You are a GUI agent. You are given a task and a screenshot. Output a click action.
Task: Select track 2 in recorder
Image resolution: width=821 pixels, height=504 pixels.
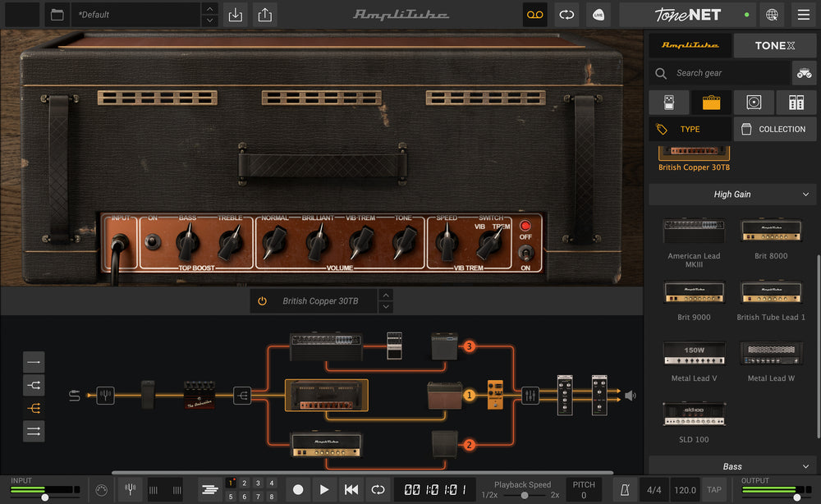245,483
